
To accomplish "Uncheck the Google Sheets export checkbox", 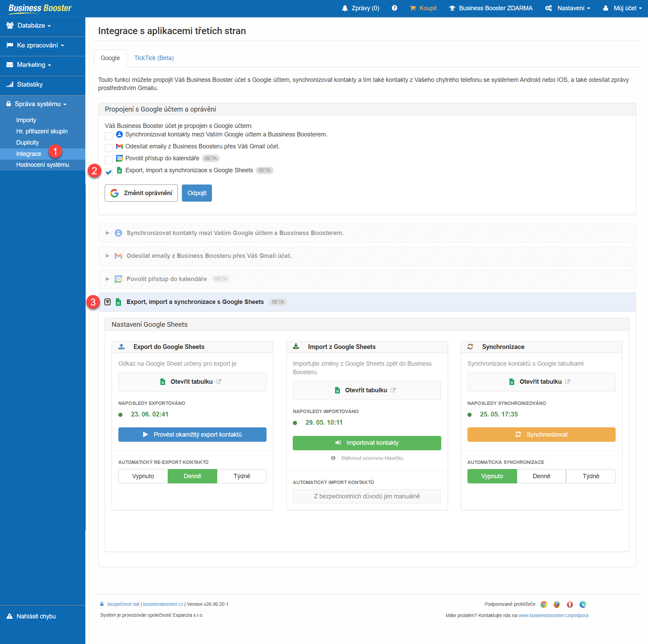I will pos(109,172).
